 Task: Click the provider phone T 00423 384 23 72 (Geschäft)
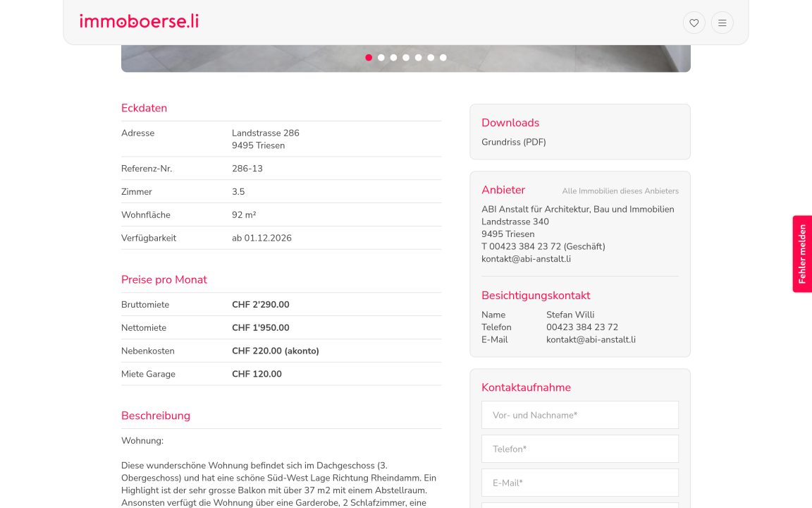click(543, 247)
